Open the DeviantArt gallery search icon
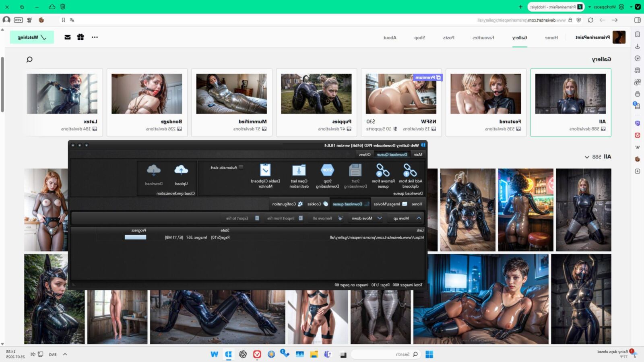 pos(29,60)
